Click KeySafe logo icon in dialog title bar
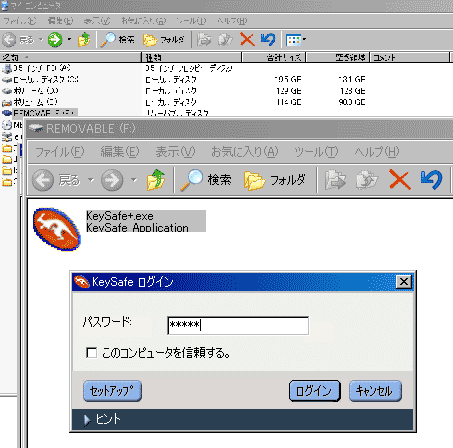Viewport: 453px width, 448px height. [x=81, y=282]
